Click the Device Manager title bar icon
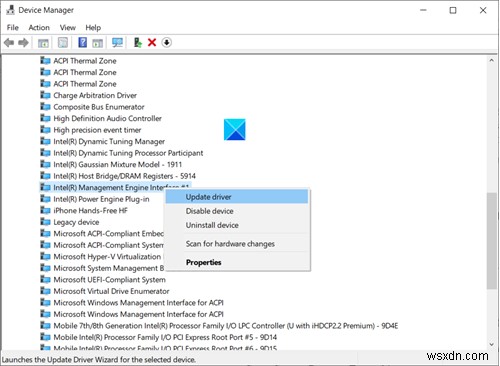500x366 pixels. [x=11, y=10]
